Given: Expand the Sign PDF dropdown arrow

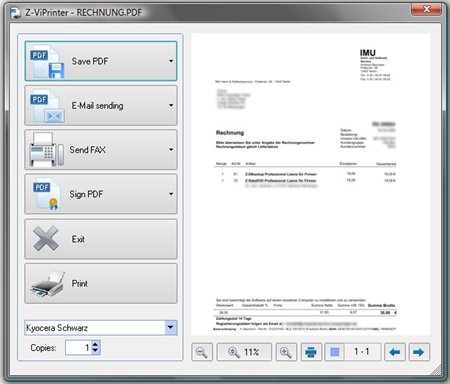Looking at the screenshot, I should pyautogui.click(x=171, y=194).
